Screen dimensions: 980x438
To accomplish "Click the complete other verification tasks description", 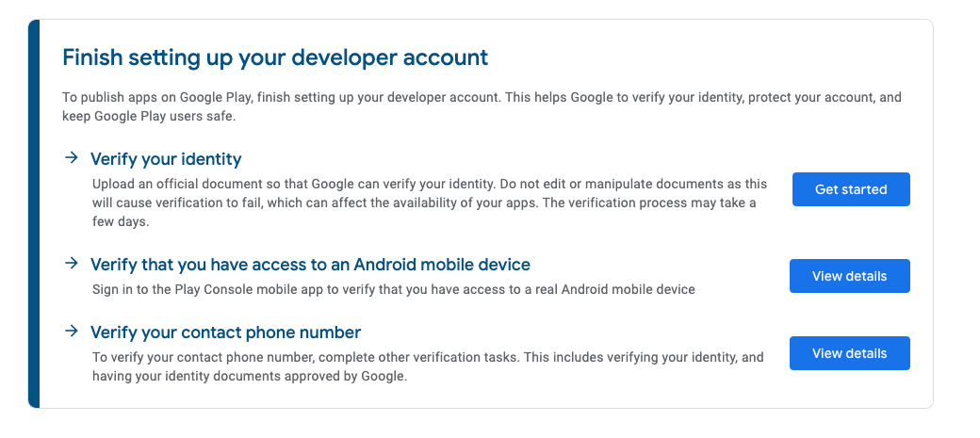I will [428, 366].
